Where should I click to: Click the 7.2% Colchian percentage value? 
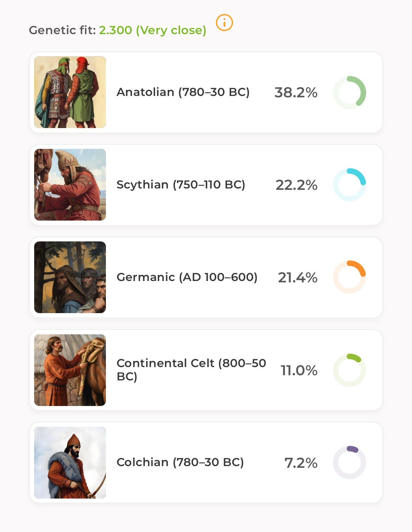pos(301,463)
